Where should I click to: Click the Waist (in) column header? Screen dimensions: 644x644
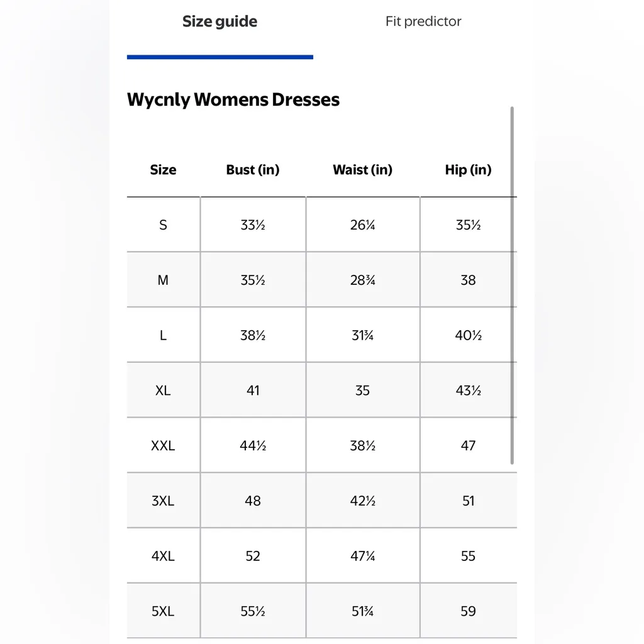click(362, 170)
